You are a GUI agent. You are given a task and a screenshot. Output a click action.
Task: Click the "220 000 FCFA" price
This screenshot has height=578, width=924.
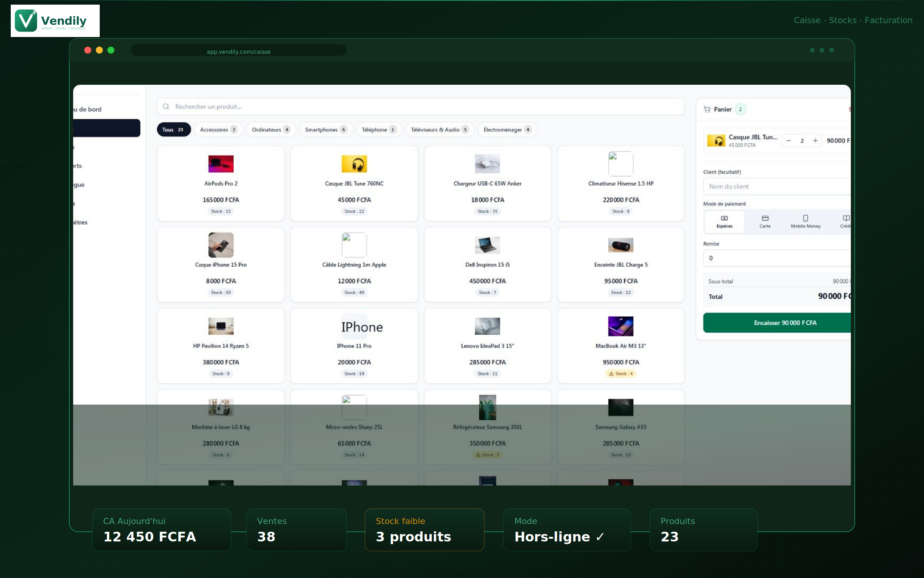pyautogui.click(x=621, y=200)
